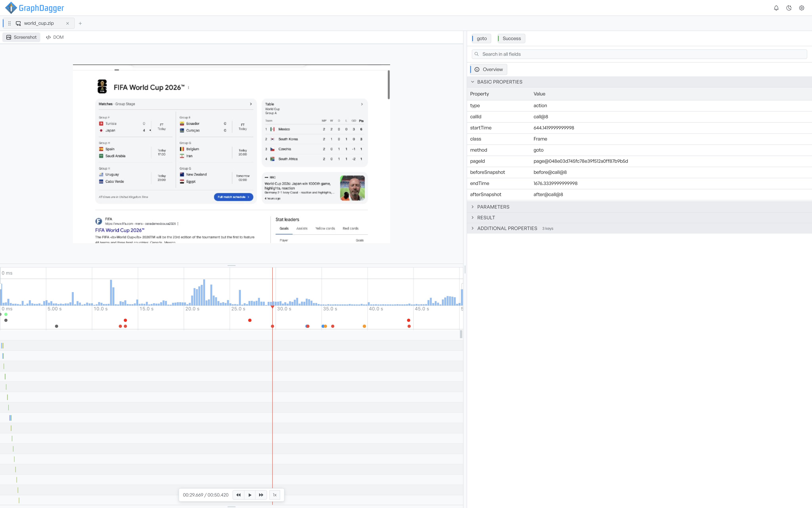The width and height of the screenshot is (812, 508).
Task: Expand the ADDITIONAL PROPERTIES section
Action: click(x=639, y=228)
